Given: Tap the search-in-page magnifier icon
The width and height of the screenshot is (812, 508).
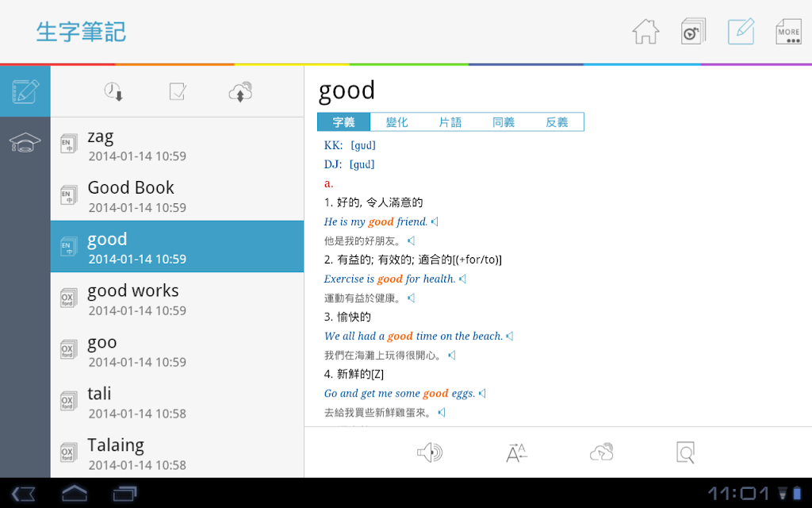Looking at the screenshot, I should tap(685, 452).
